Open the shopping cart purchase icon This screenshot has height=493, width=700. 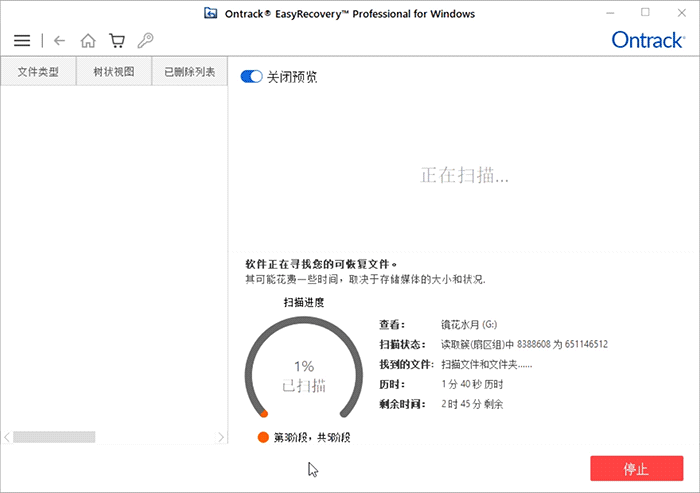117,41
